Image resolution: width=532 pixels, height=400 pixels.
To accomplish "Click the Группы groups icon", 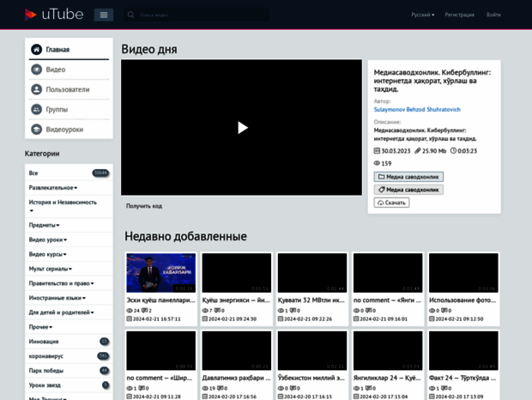I will 37,109.
